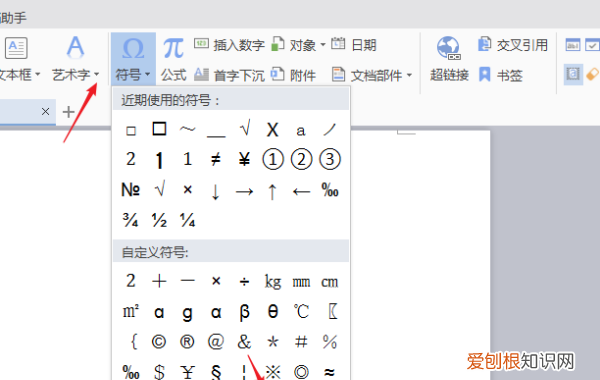The image size is (600, 380).
Task: Insert the hash # symbol
Action: click(x=301, y=341)
